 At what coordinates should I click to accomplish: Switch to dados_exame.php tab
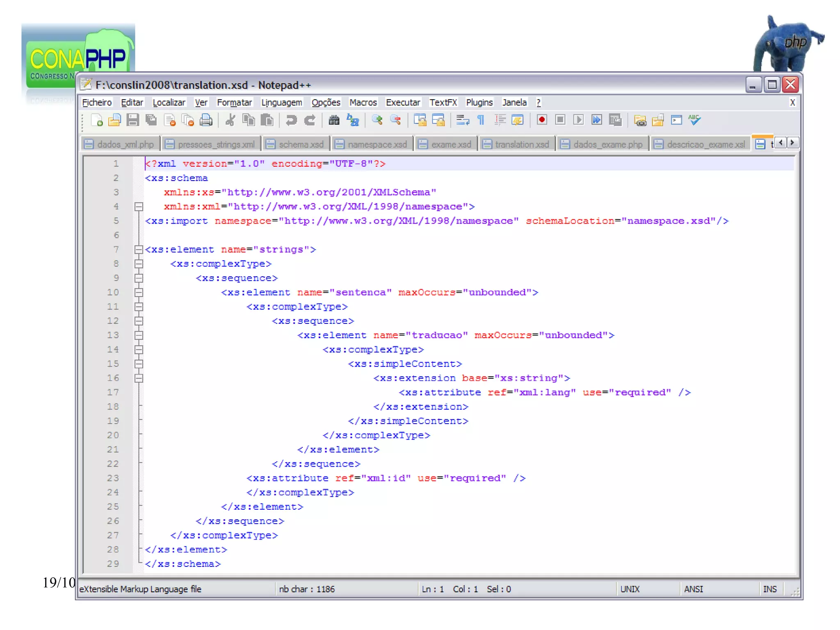[603, 144]
